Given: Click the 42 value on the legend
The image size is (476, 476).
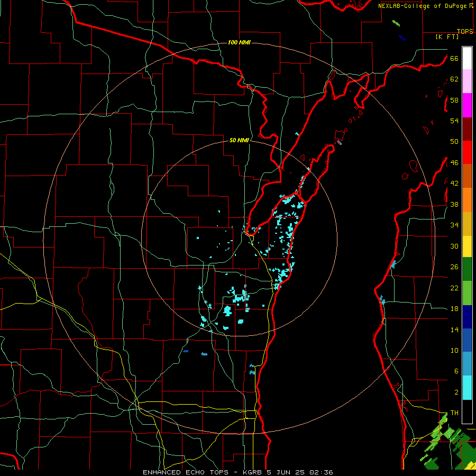Looking at the screenshot, I should click(454, 184).
